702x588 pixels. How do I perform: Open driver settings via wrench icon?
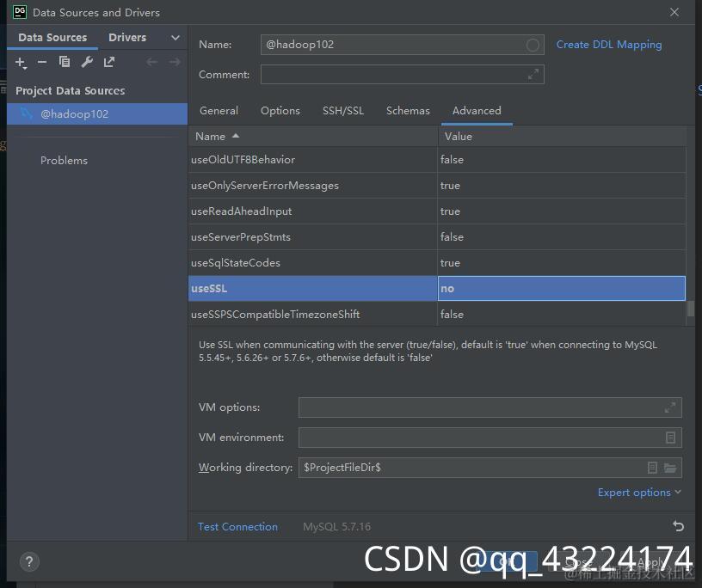point(87,62)
